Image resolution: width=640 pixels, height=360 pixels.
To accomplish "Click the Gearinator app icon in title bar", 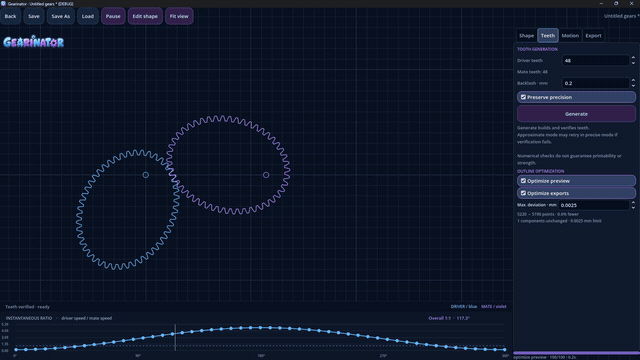I will coord(3,3).
